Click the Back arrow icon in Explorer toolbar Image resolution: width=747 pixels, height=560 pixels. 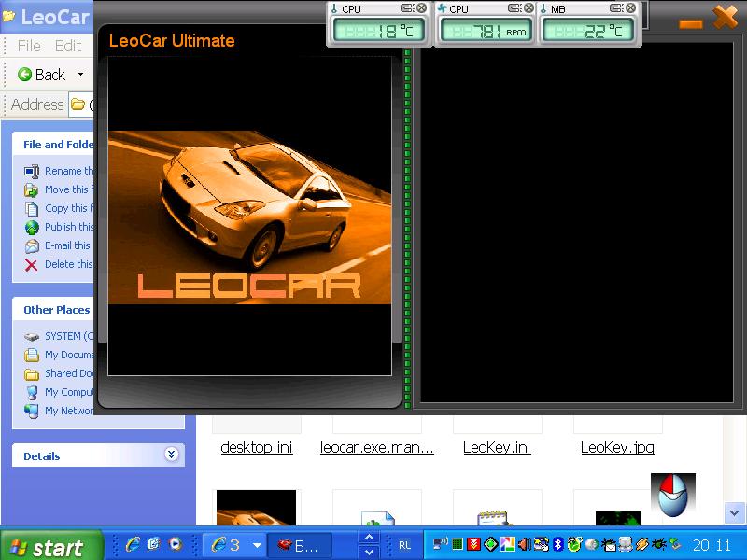[25, 75]
